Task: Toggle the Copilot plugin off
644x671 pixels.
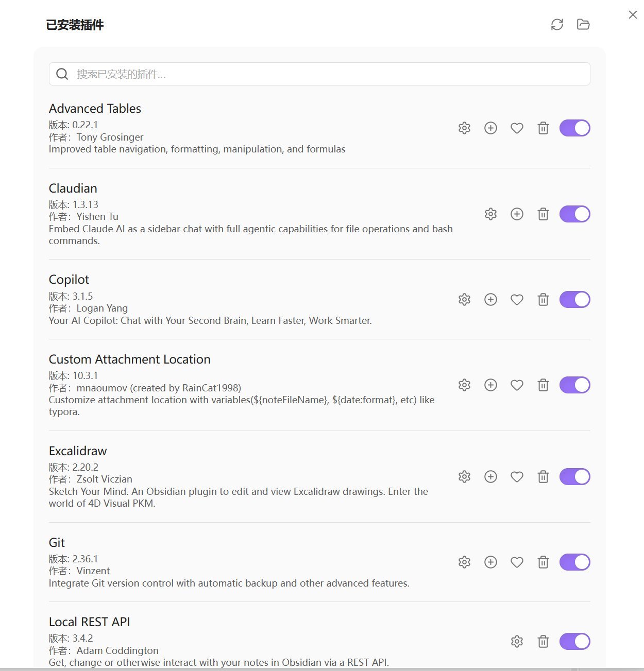Action: (574, 299)
